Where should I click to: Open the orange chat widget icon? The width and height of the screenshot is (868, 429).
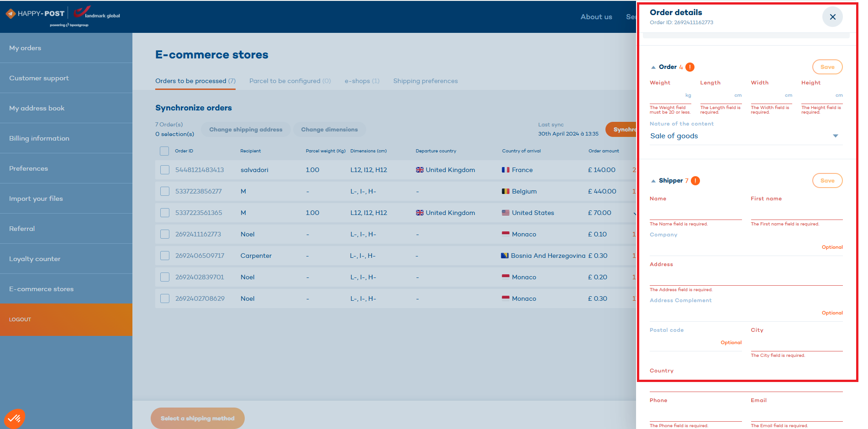(x=14, y=418)
